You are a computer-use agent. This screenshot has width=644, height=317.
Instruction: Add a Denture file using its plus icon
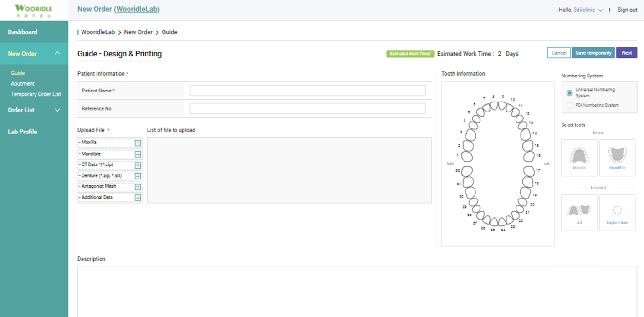[138, 176]
